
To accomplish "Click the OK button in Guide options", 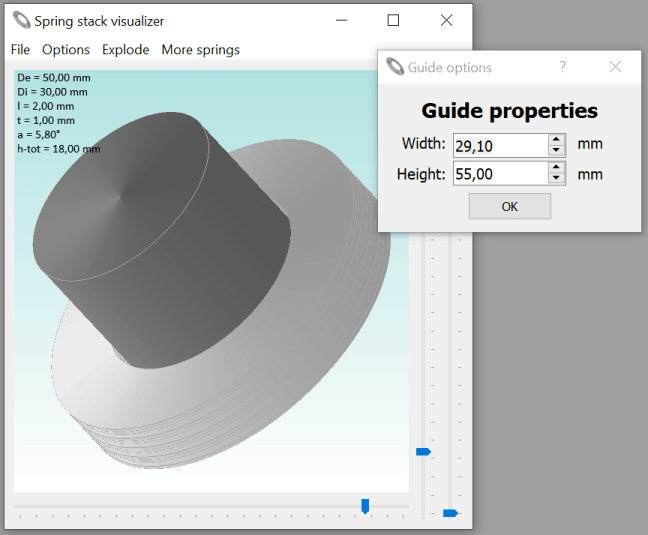I will coord(510,206).
